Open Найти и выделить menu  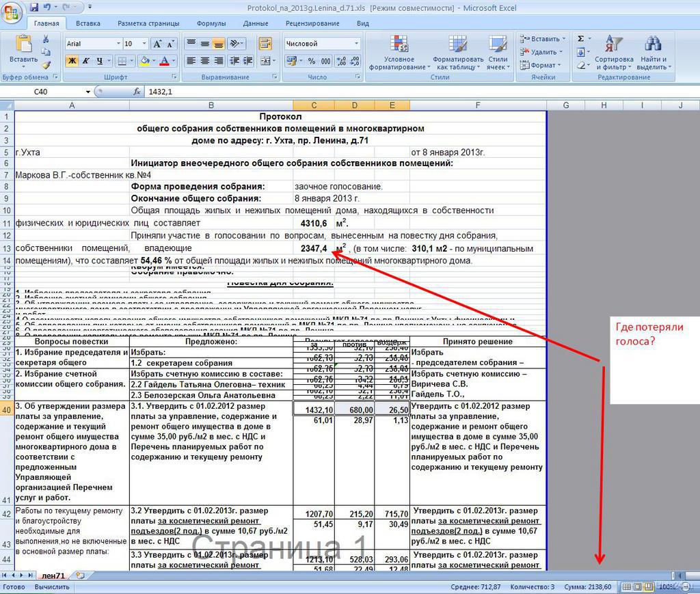coord(654,53)
